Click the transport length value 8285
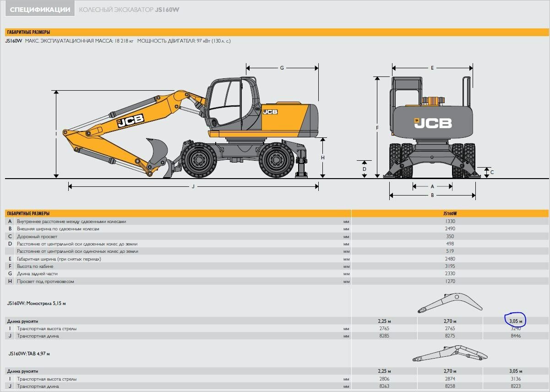This screenshot has width=550, height=392. coord(384,336)
